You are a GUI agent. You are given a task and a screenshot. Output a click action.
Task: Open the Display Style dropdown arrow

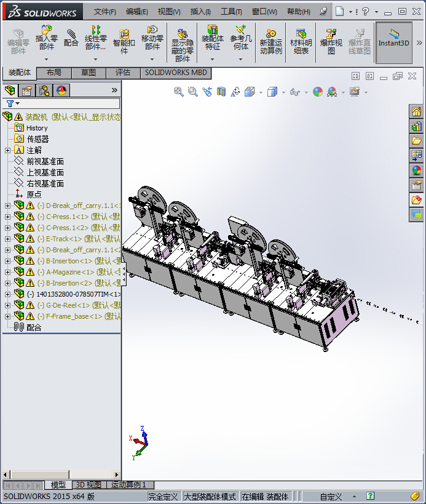283,92
